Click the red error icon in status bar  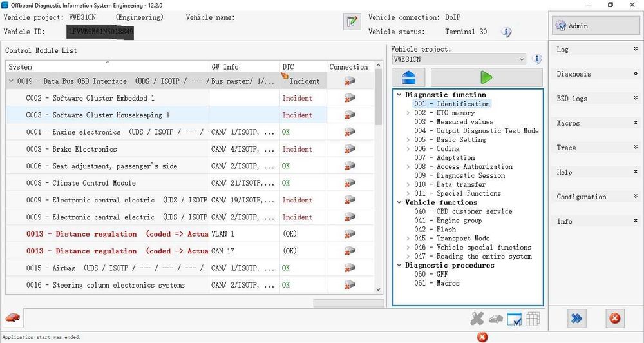click(482, 337)
